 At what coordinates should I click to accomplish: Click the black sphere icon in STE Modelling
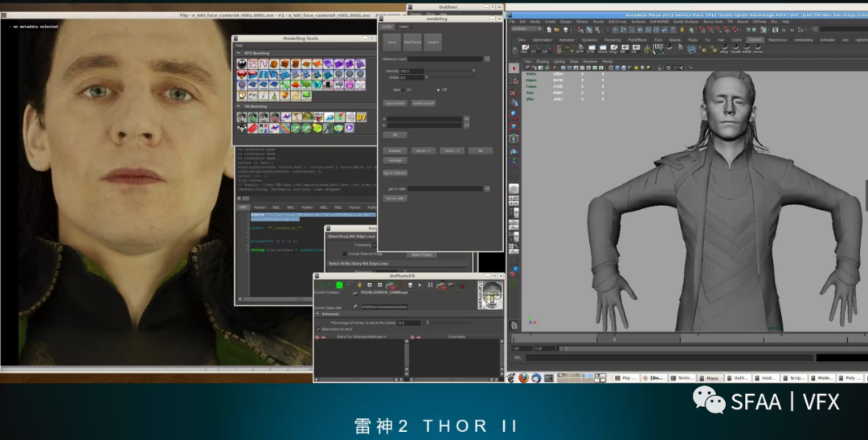point(242,64)
